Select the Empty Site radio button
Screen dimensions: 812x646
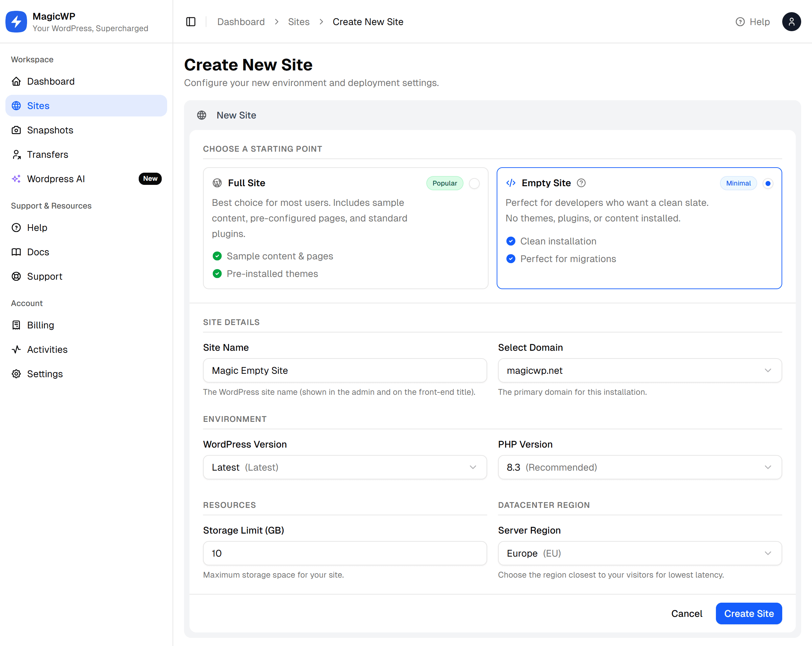768,184
